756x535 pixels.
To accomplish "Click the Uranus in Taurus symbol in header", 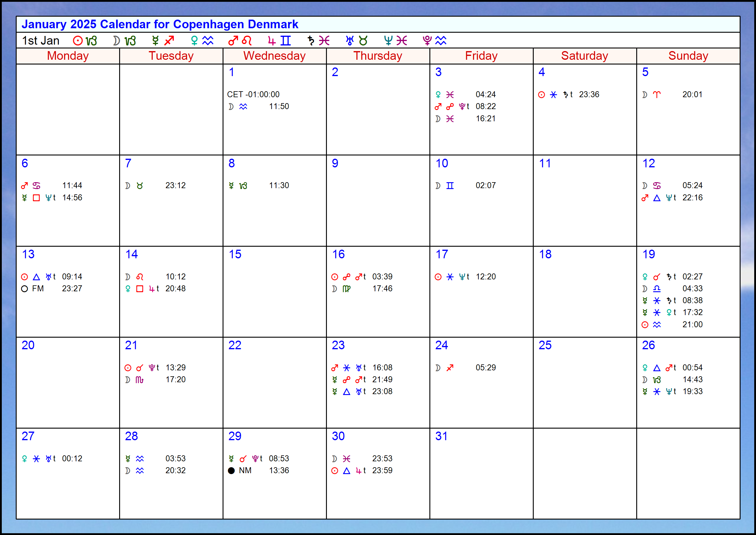I will tap(357, 40).
